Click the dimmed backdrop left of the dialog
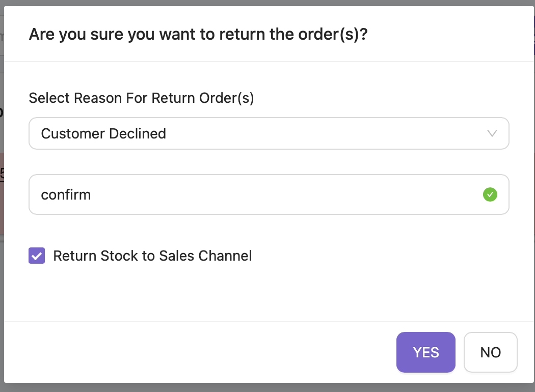The image size is (535, 392). point(2,290)
